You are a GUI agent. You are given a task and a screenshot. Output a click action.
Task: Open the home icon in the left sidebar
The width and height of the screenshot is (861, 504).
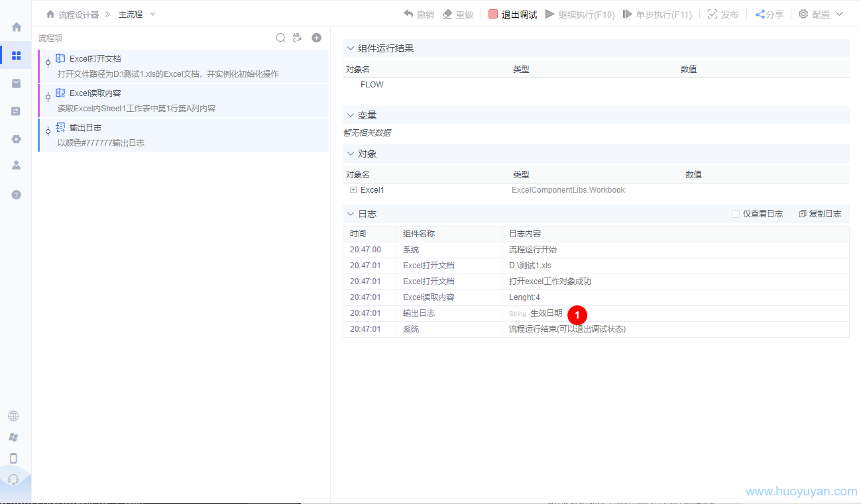coord(15,27)
